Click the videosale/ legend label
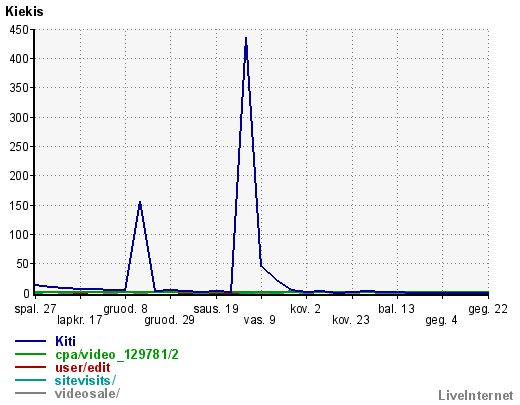The height and width of the screenshot is (405, 520). (x=87, y=393)
